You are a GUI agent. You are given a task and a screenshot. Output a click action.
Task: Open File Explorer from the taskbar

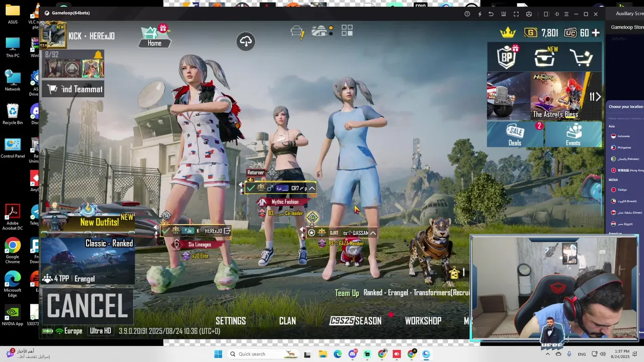coord(323,354)
